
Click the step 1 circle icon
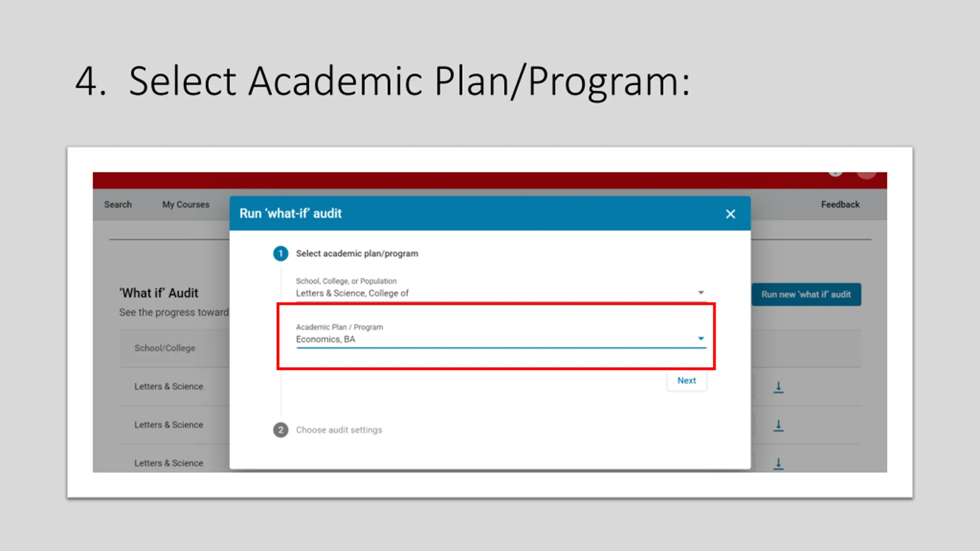tap(281, 254)
